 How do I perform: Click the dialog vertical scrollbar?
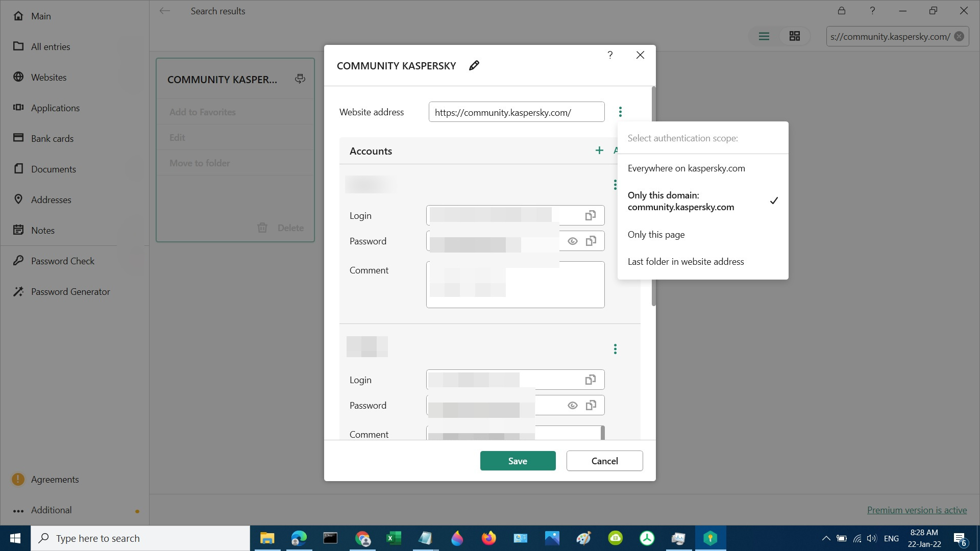tap(653, 196)
